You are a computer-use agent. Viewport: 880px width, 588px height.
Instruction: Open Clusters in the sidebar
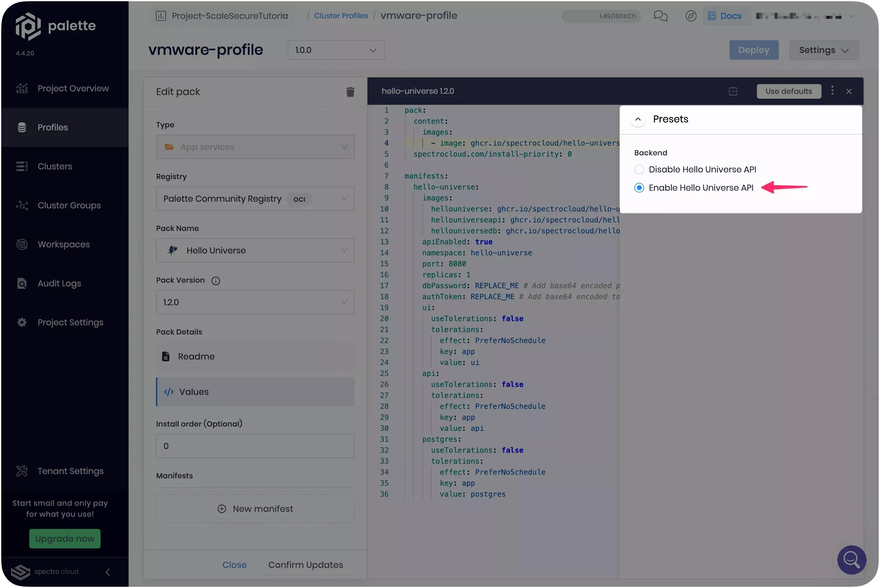click(x=55, y=167)
